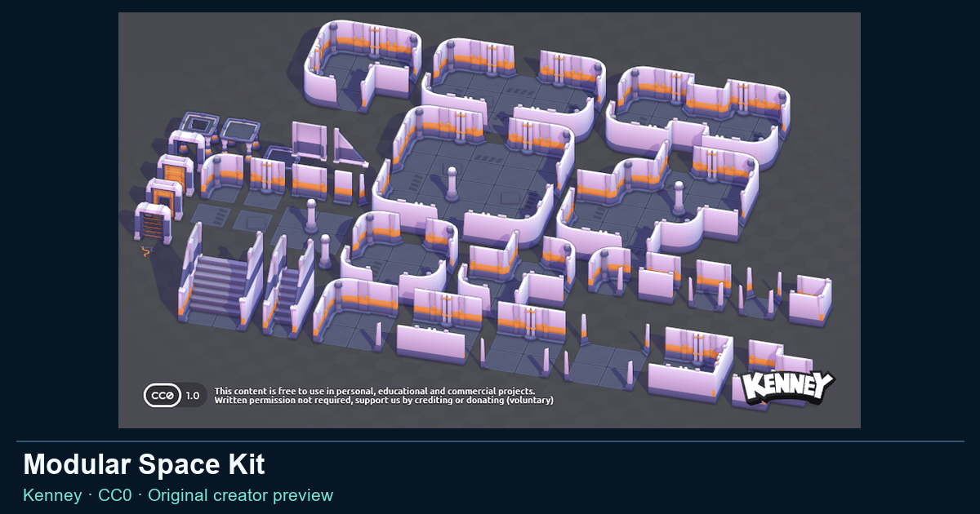Click the CC0 1.0 badge in preview
Viewport: 980px width, 514px height.
tap(175, 396)
